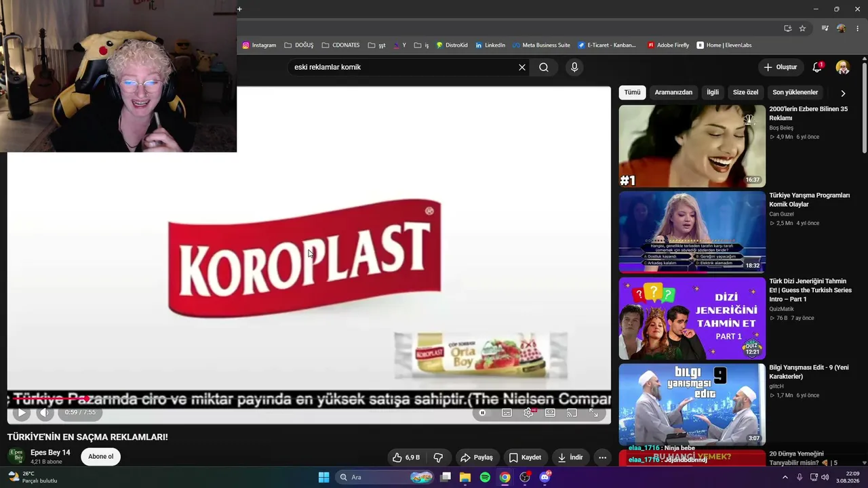The height and width of the screenshot is (488, 868).
Task: Open the 'Bilgi Yarışması Edit - 9' video title
Action: click(808, 372)
